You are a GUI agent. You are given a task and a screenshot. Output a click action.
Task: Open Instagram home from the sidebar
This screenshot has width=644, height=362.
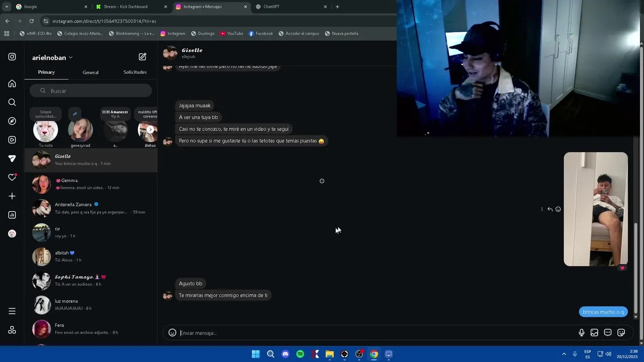click(12, 83)
